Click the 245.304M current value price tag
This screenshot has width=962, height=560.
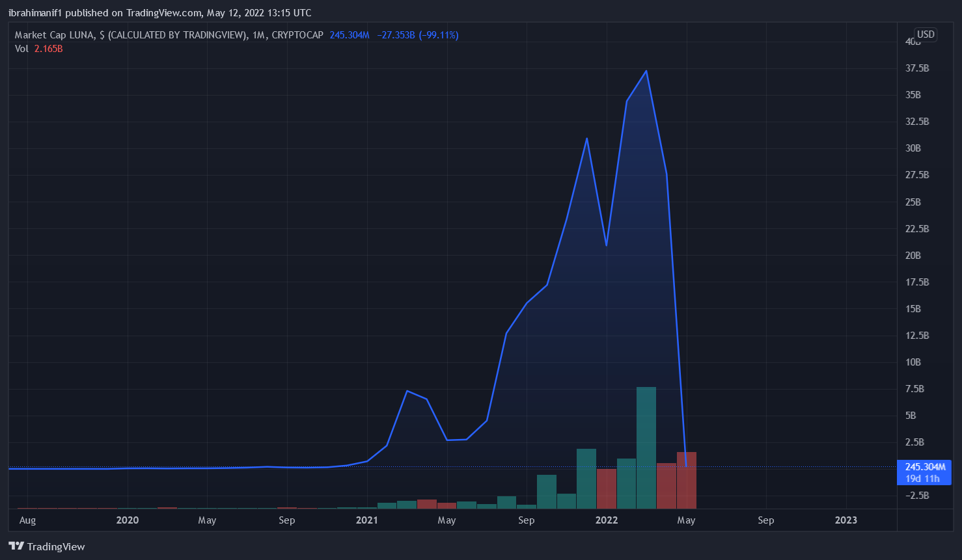(924, 467)
